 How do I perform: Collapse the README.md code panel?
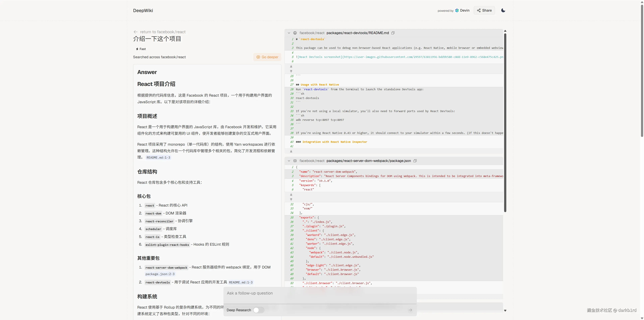(289, 33)
